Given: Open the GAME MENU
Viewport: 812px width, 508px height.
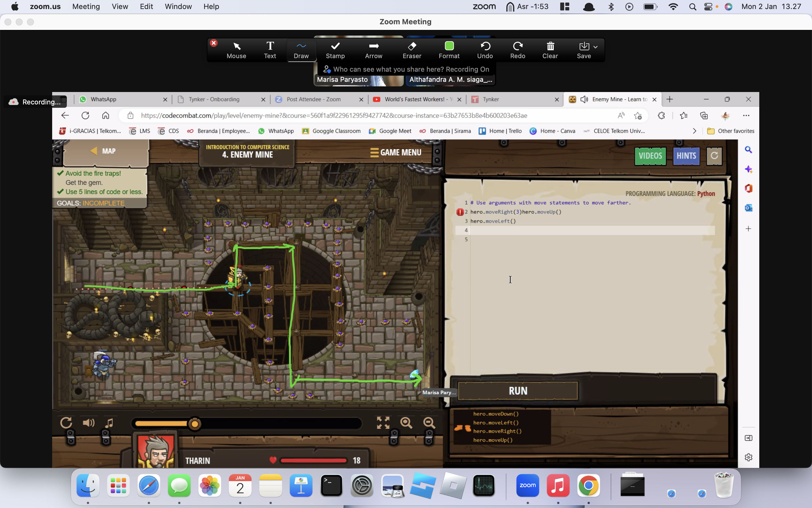Looking at the screenshot, I should 396,152.
